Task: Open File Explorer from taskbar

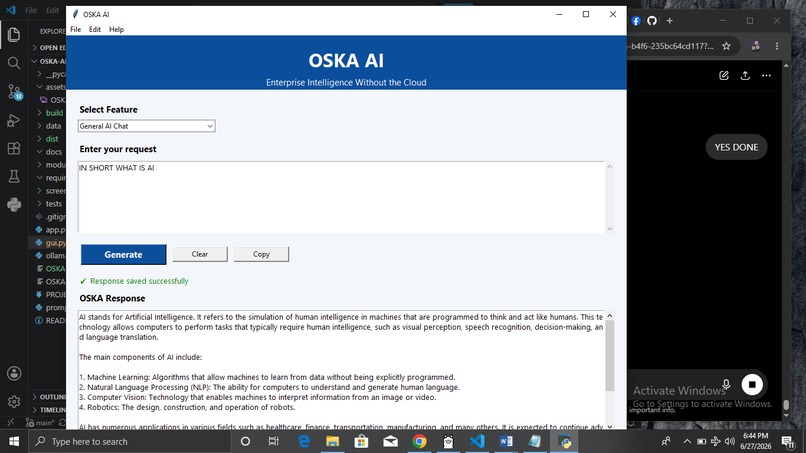Action: [333, 441]
